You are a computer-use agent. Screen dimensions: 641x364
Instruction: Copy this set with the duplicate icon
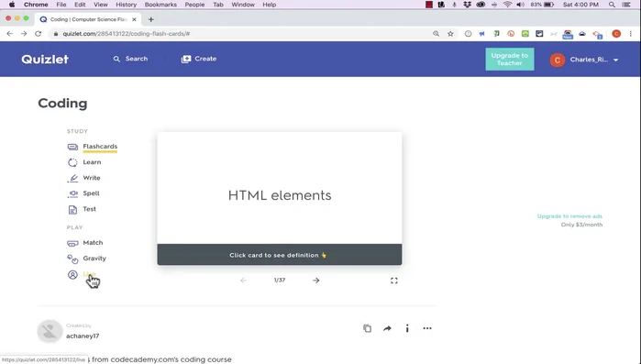coord(367,328)
